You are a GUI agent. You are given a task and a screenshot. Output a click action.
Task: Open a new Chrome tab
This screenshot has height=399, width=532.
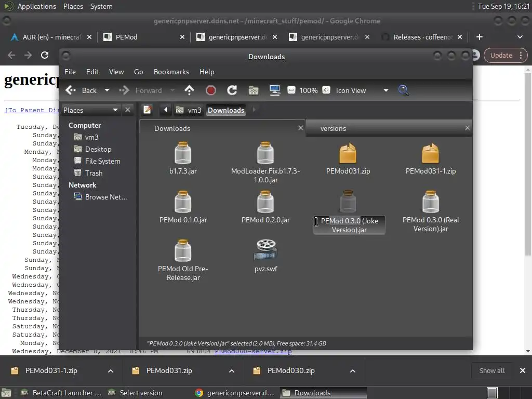[480, 37]
